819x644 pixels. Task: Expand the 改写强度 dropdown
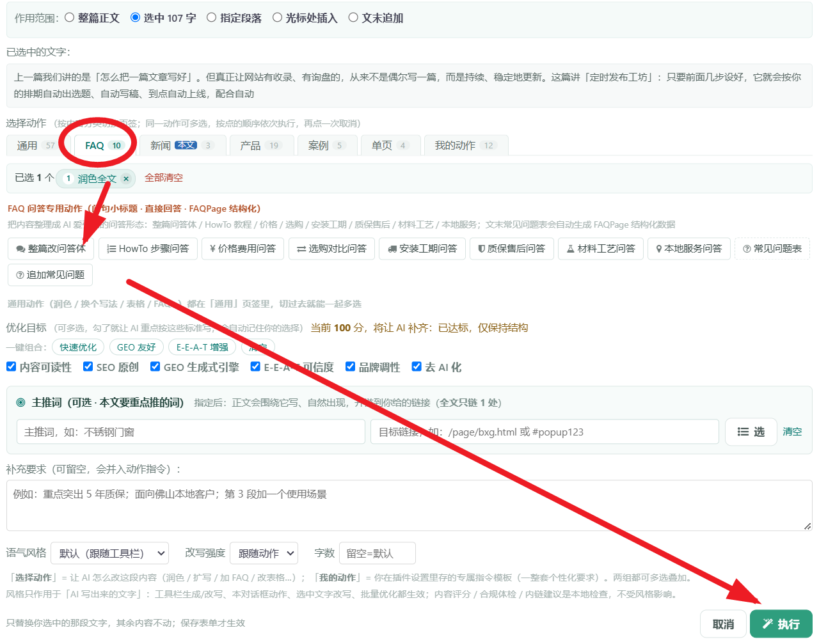pos(265,553)
